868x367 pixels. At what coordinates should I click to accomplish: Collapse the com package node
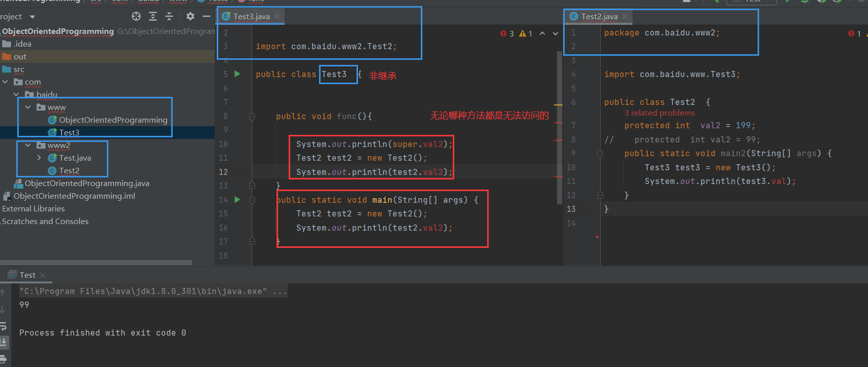5,82
